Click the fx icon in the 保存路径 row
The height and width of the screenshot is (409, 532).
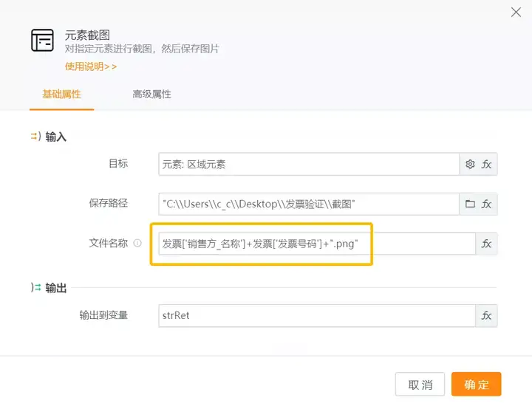(x=487, y=204)
